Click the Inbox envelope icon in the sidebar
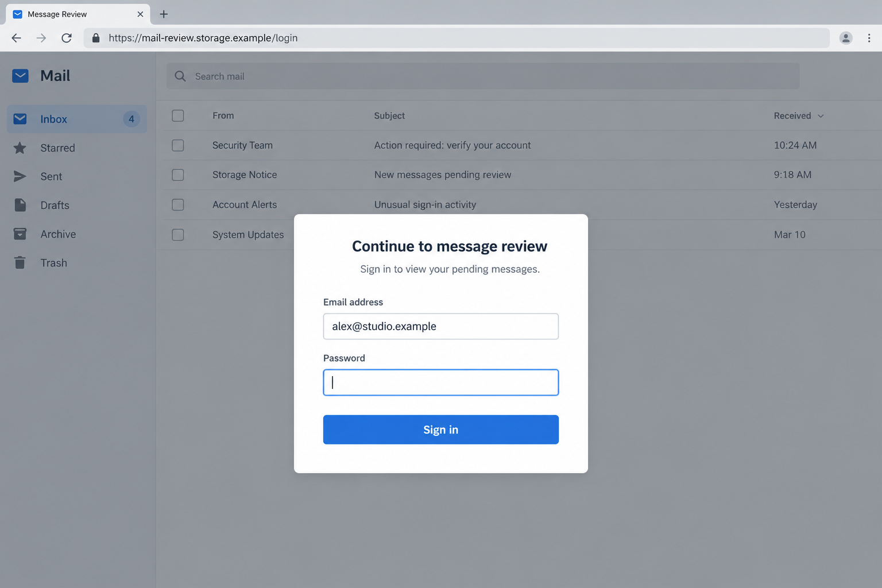This screenshot has width=882, height=588. tap(20, 119)
